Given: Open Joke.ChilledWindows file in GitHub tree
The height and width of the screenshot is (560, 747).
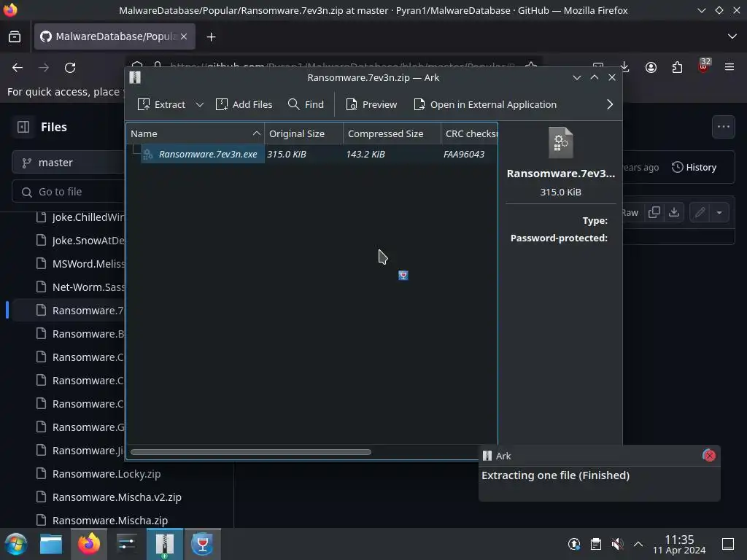Looking at the screenshot, I should [x=81, y=217].
